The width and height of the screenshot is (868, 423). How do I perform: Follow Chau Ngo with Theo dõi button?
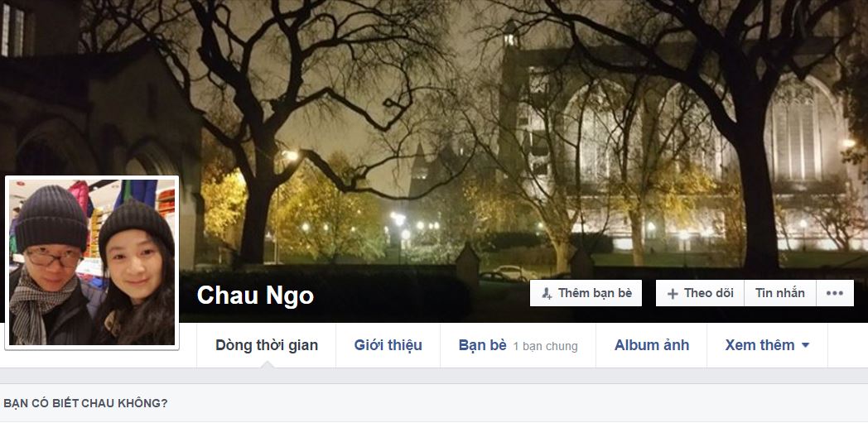(700, 293)
